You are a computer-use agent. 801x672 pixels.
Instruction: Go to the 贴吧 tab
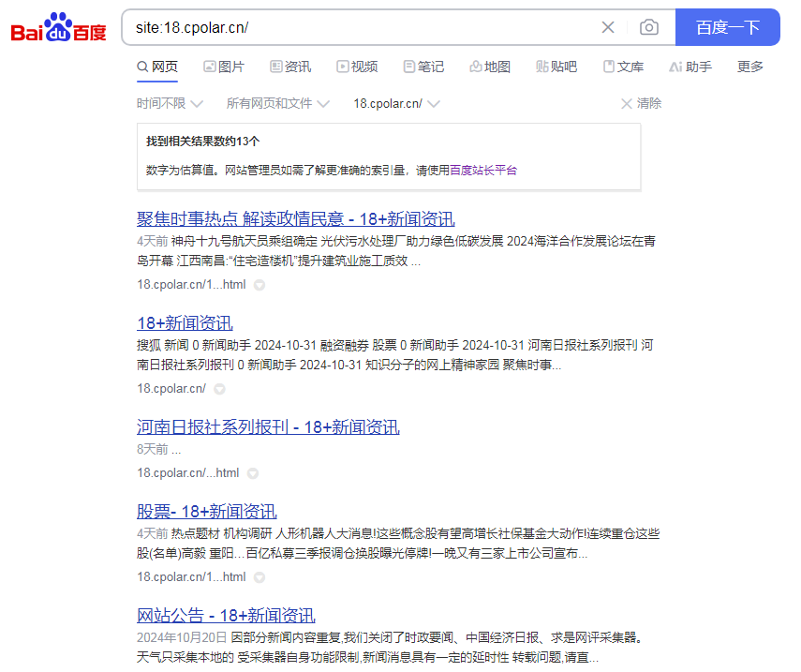point(556,67)
